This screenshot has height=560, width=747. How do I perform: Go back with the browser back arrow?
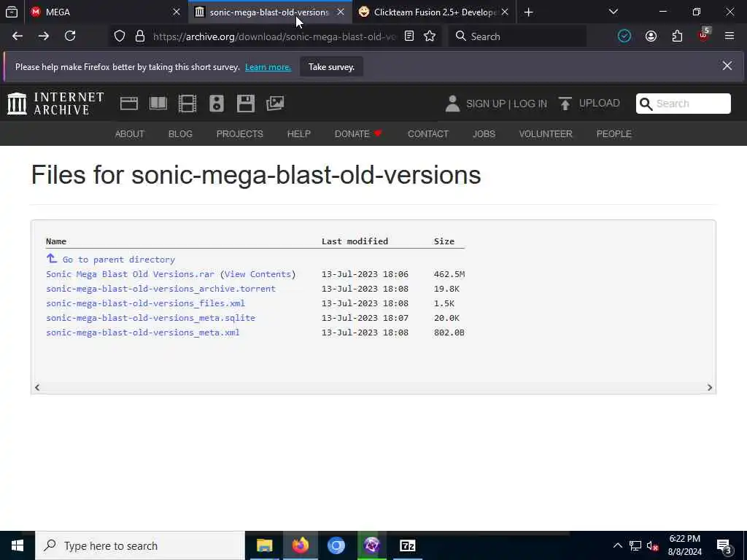[x=18, y=36]
